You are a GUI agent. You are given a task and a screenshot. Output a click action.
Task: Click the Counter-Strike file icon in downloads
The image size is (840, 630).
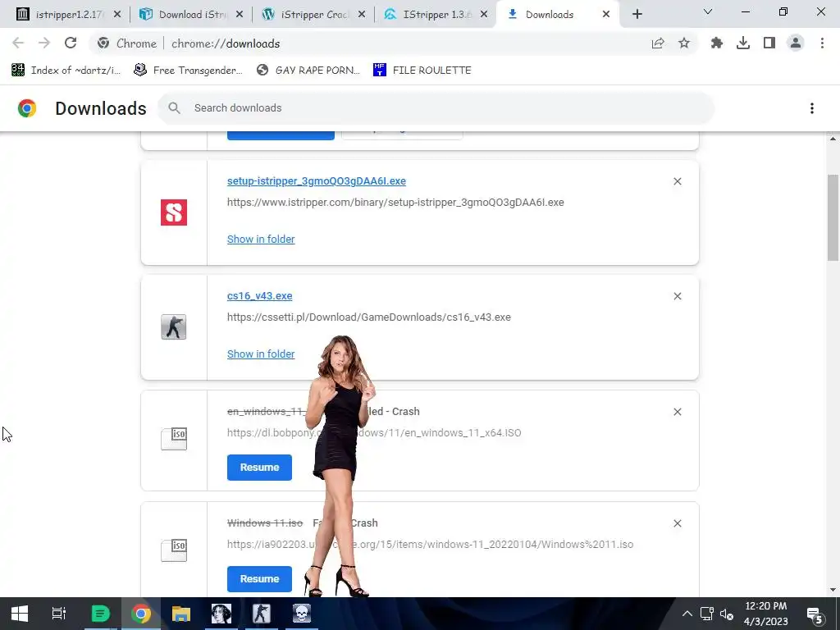(174, 326)
